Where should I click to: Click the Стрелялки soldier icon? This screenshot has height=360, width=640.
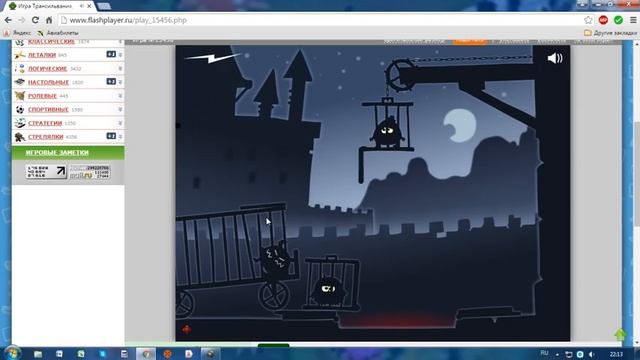20,137
